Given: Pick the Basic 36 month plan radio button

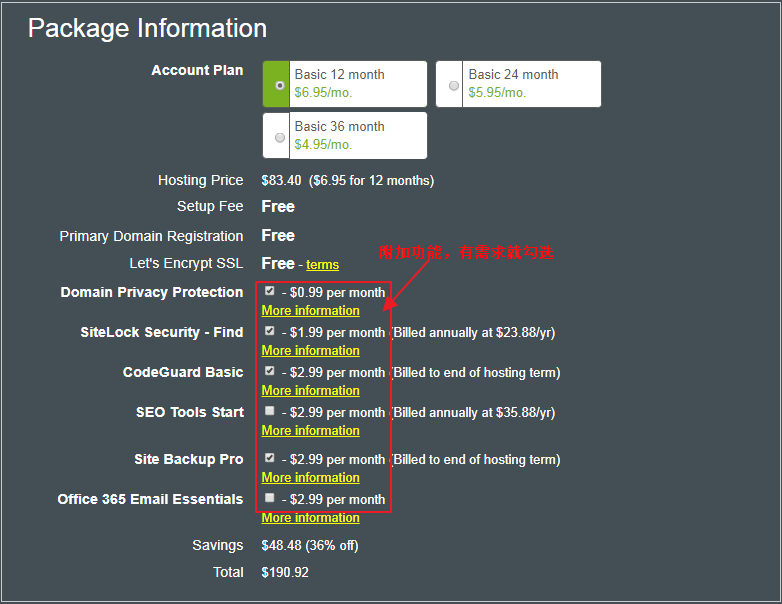Looking at the screenshot, I should point(279,137).
